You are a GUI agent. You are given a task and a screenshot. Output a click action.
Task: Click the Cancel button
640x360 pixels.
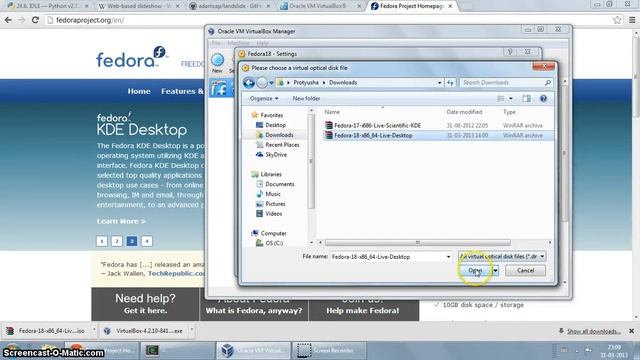pos(525,270)
